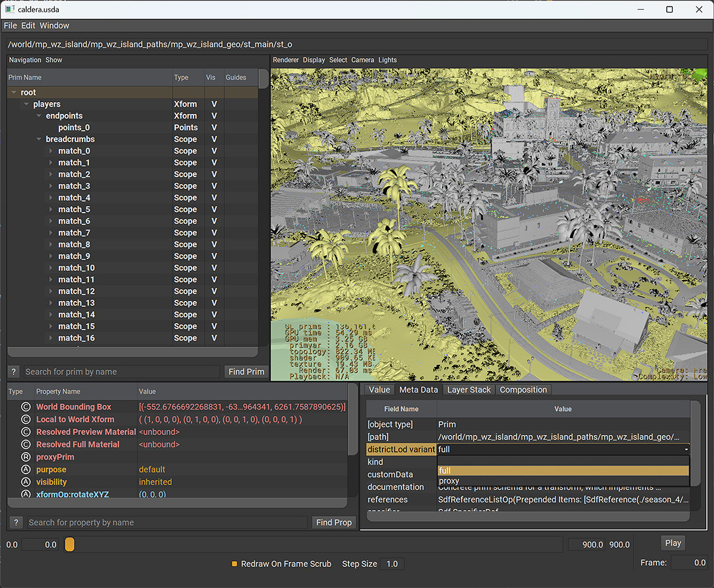Switch to the Layer Stack tab
Screen dimensions: 714x588
pos(469,390)
